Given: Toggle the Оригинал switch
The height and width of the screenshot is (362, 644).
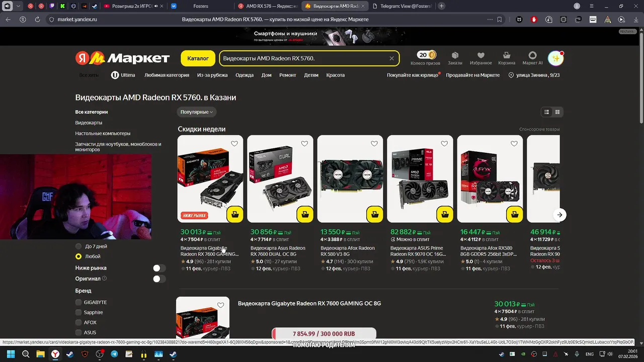Looking at the screenshot, I should tap(159, 279).
